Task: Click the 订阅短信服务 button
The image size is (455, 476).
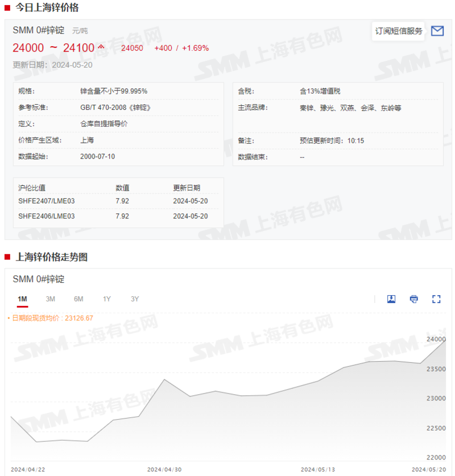Action: pyautogui.click(x=399, y=31)
